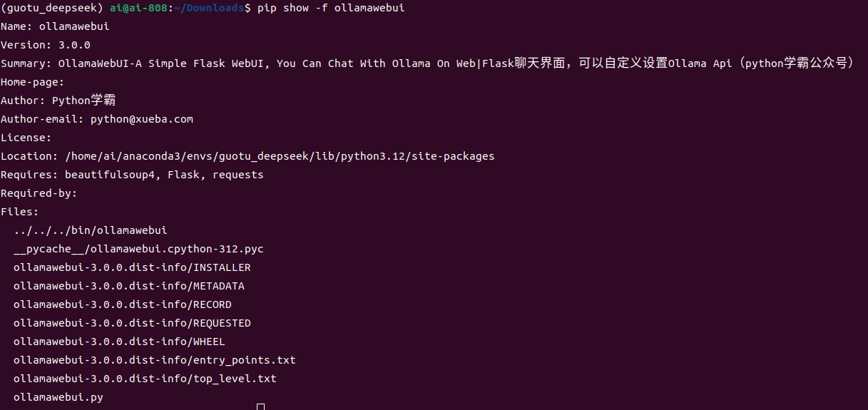Click the dist-info/INSTALLER file entry
The width and height of the screenshot is (868, 410).
(132, 267)
